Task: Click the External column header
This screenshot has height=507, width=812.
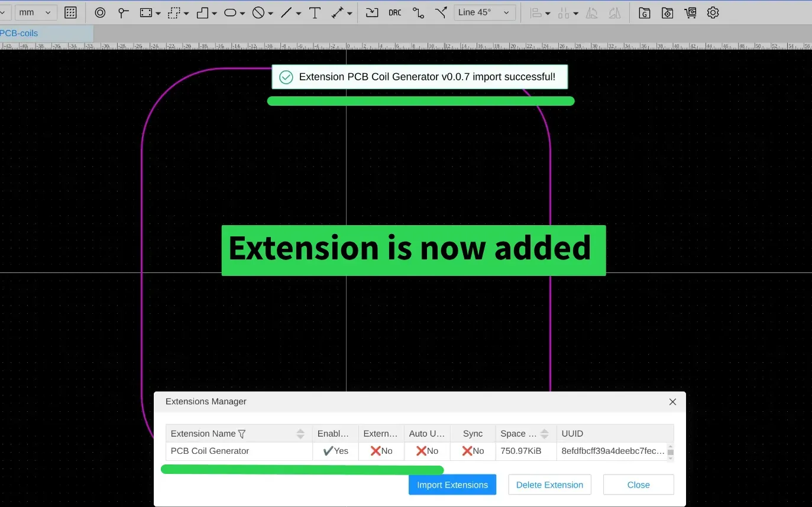Action: coord(381,434)
